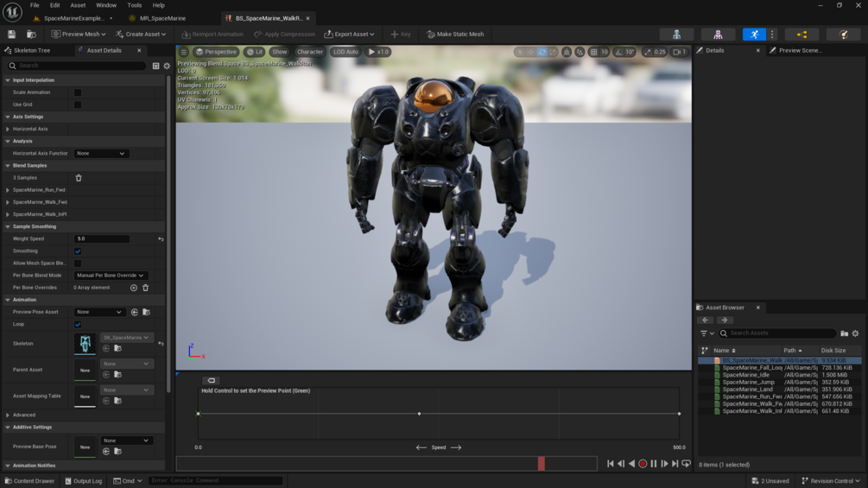Select the viewport scale tool

click(x=553, y=52)
